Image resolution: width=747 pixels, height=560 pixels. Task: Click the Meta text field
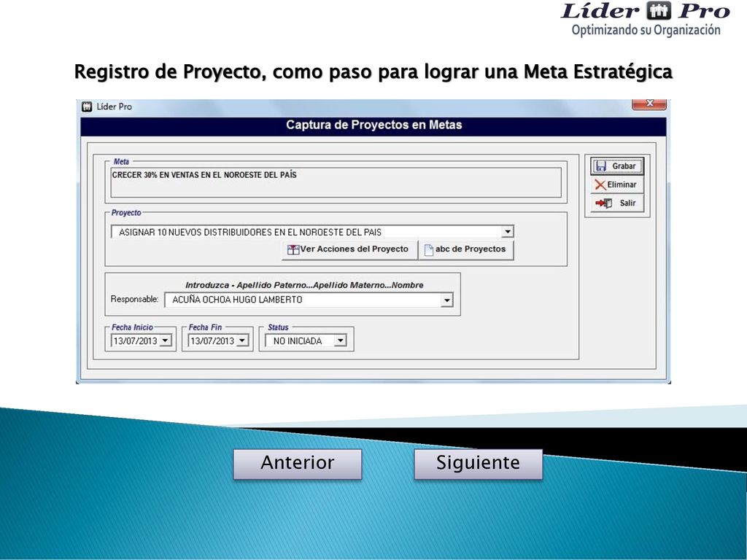coord(336,182)
